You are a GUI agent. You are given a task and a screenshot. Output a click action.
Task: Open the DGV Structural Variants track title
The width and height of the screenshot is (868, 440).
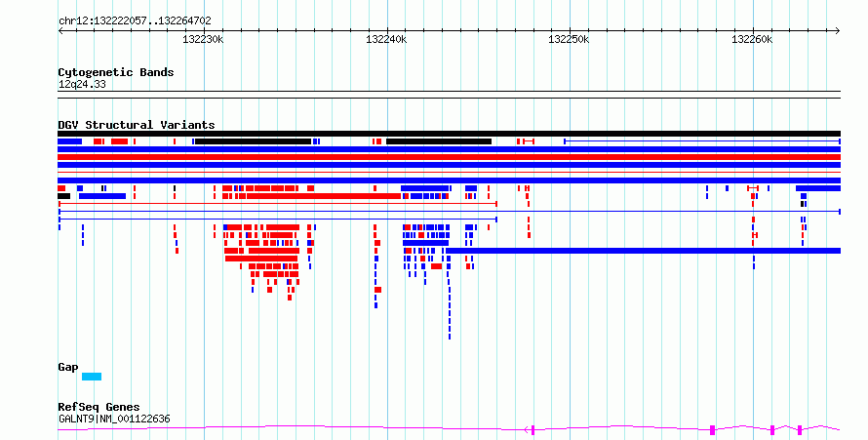[137, 125]
